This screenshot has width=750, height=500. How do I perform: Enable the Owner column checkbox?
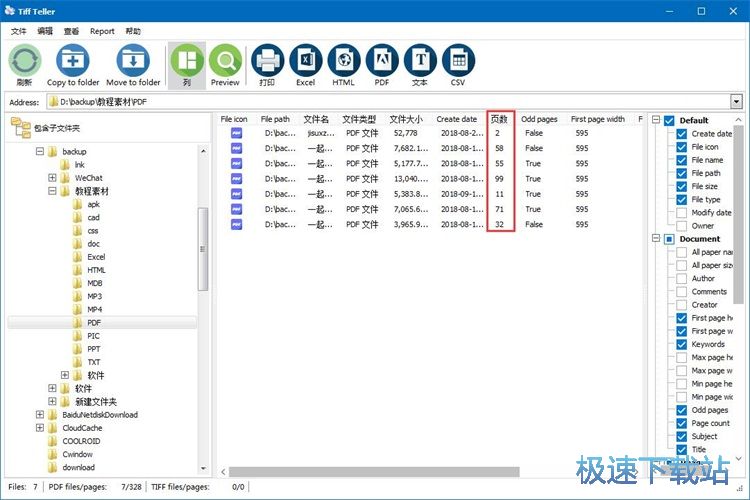click(x=683, y=226)
